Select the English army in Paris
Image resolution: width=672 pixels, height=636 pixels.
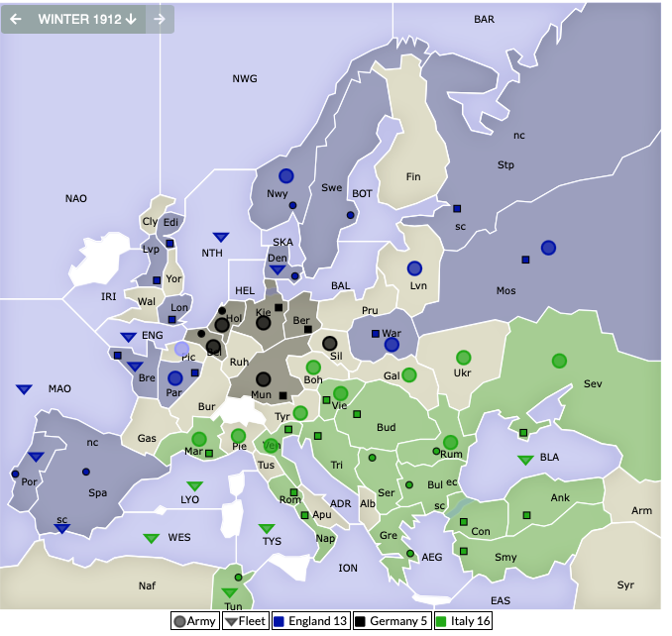tap(174, 378)
